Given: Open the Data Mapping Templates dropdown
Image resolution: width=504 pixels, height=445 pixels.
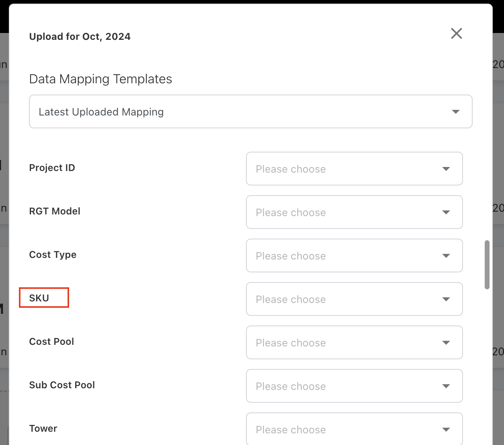Looking at the screenshot, I should coord(241,111).
